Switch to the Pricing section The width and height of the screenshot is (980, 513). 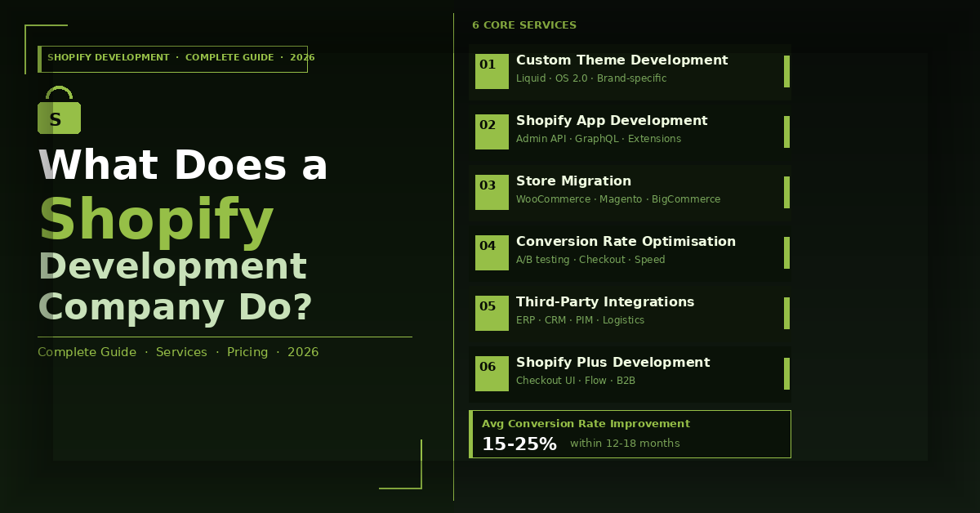(x=247, y=352)
